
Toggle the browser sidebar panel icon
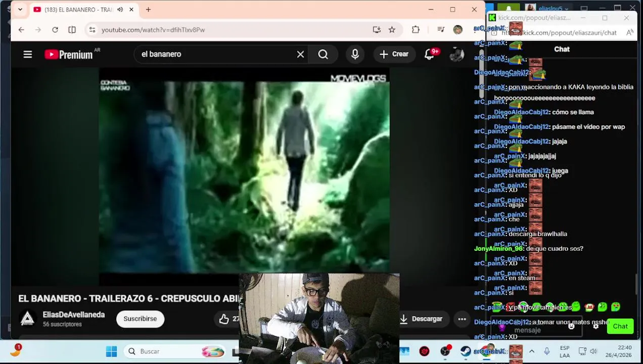(x=72, y=30)
